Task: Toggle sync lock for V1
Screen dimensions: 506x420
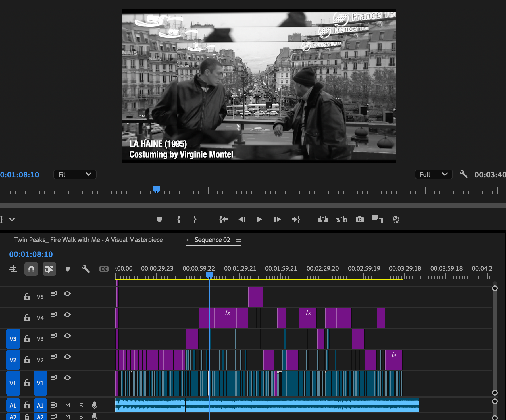Action: coord(54,377)
